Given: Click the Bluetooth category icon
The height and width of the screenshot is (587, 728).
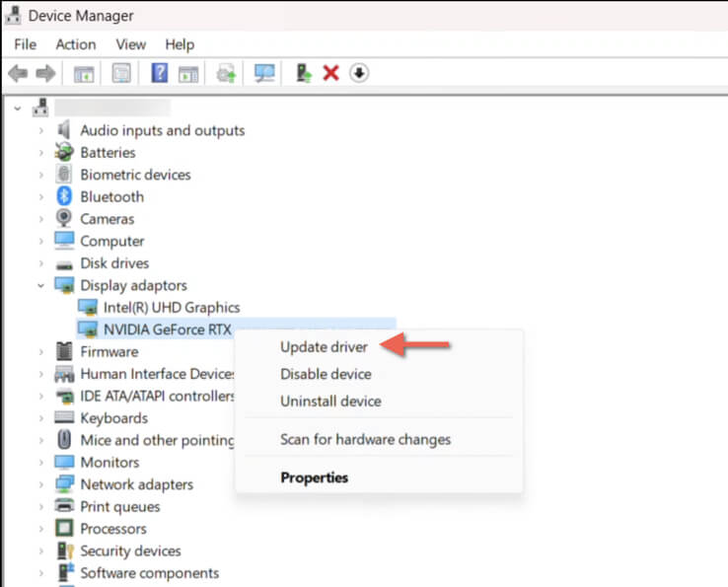Looking at the screenshot, I should 64,196.
